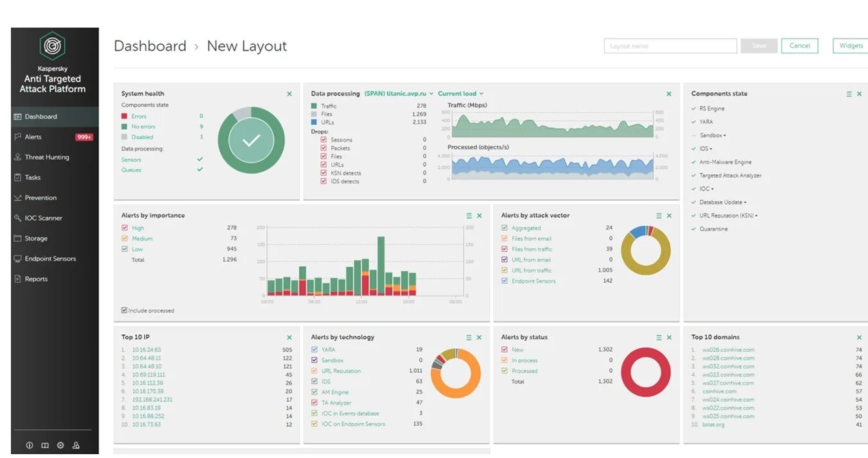This screenshot has height=458, width=868.
Task: Open the Queues link in System health
Action: [x=131, y=170]
